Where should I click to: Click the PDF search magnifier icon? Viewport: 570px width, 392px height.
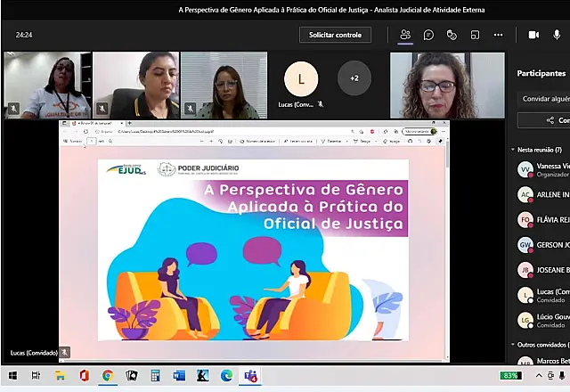point(110,141)
